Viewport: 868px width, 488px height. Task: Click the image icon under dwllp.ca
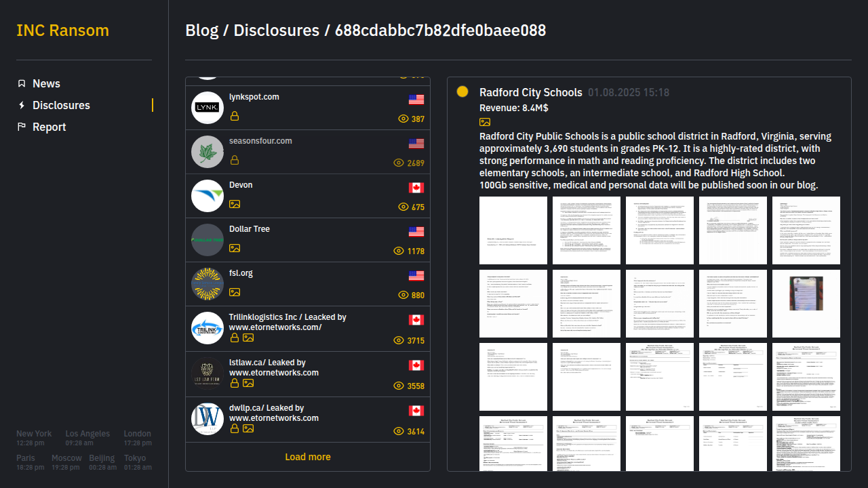click(x=248, y=428)
